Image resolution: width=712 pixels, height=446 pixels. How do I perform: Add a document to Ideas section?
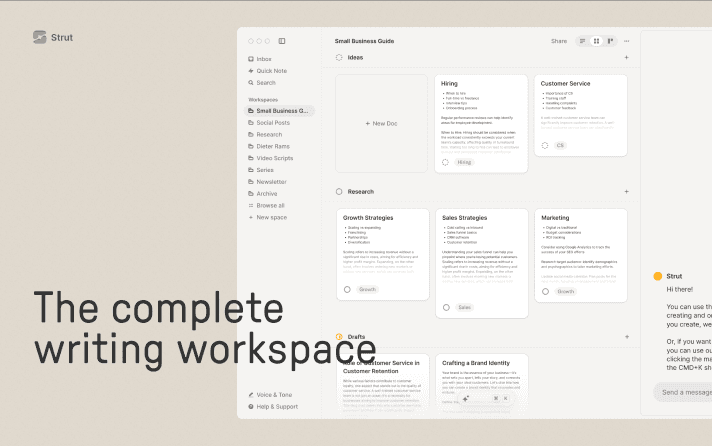pos(627,57)
